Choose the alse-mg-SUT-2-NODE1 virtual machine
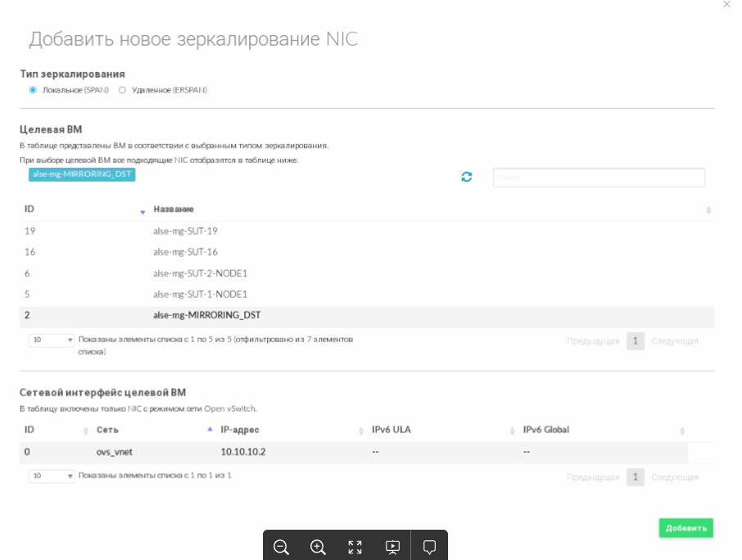Viewport: 742px width, 560px height. tap(367, 273)
